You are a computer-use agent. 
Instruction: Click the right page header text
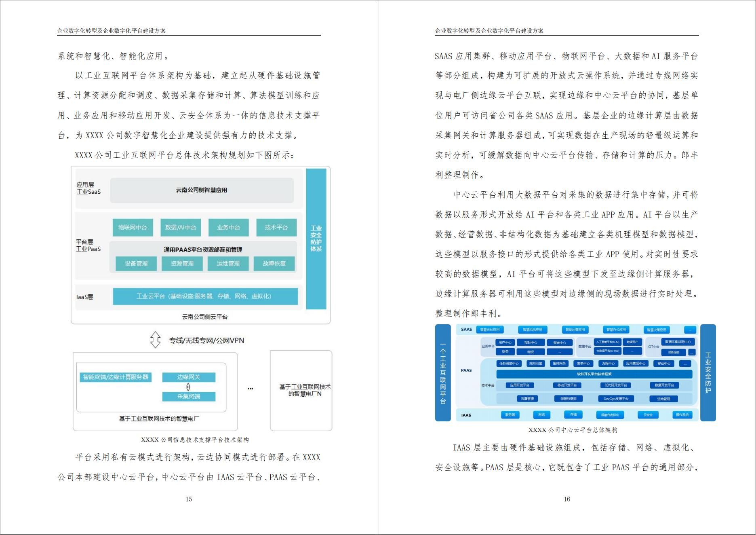click(x=489, y=31)
